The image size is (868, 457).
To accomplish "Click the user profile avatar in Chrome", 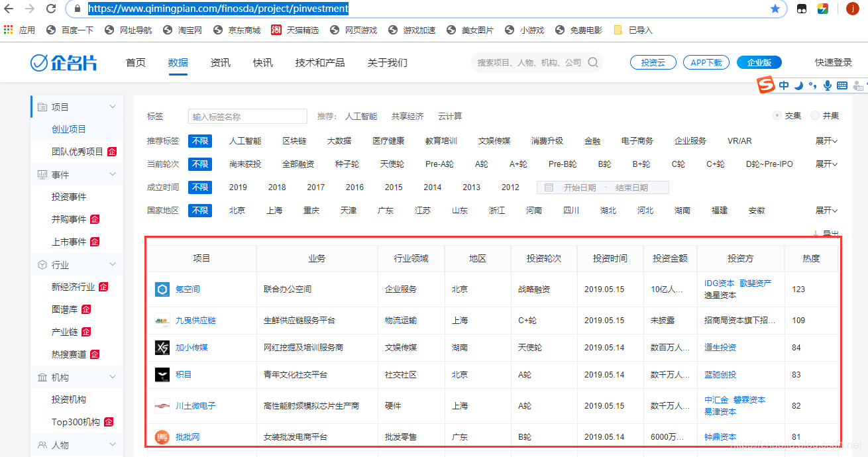I will click(853, 9).
